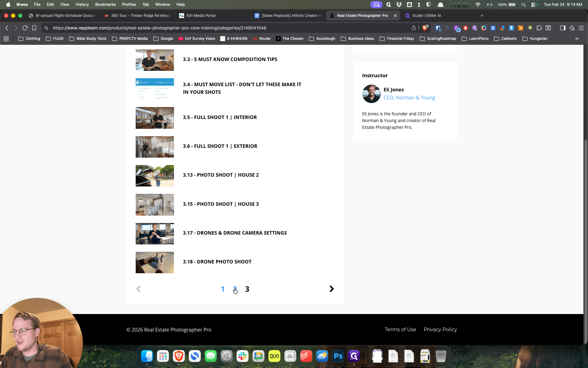588x368 pixels.
Task: Open the Brave Leo AI sparkle icon
Action: [x=572, y=28]
